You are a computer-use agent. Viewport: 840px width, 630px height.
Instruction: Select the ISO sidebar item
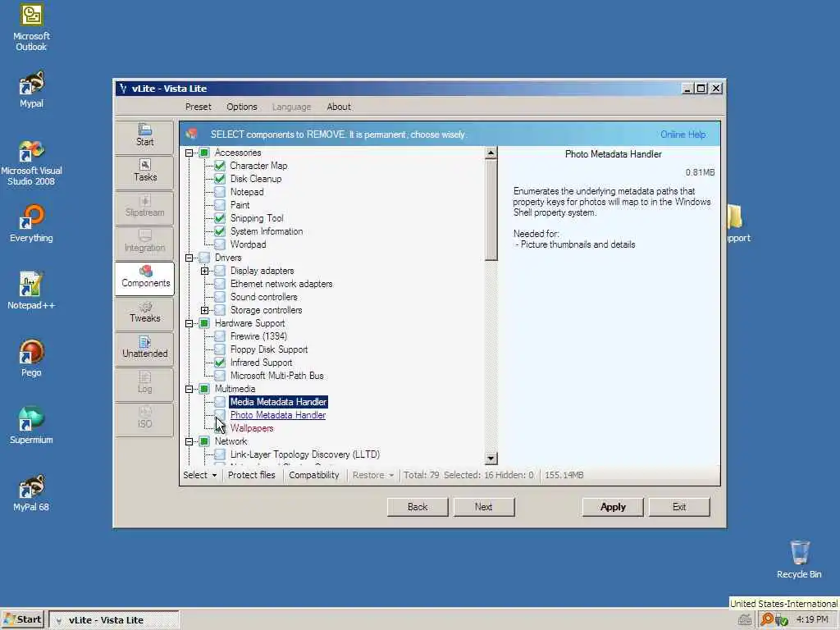click(144, 418)
